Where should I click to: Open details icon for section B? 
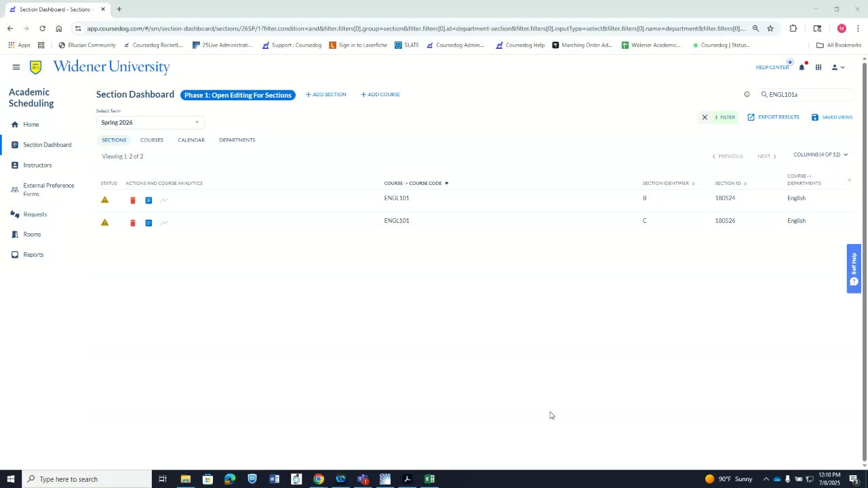point(149,201)
